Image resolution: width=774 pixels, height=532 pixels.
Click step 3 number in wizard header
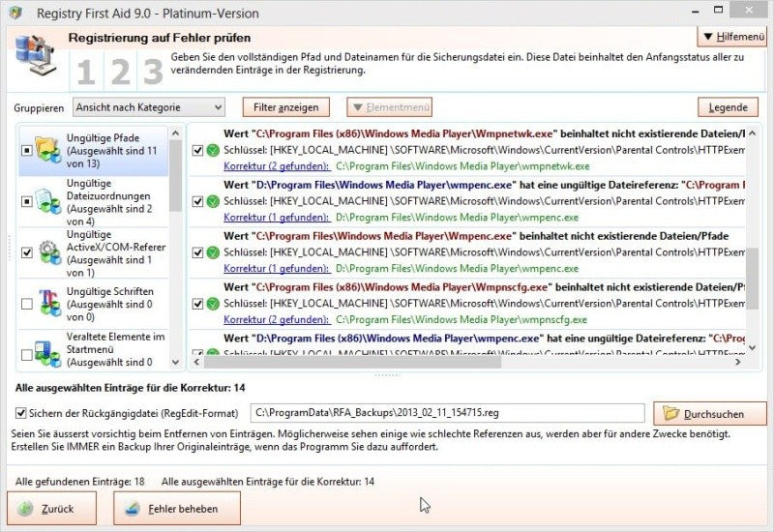pyautogui.click(x=153, y=72)
